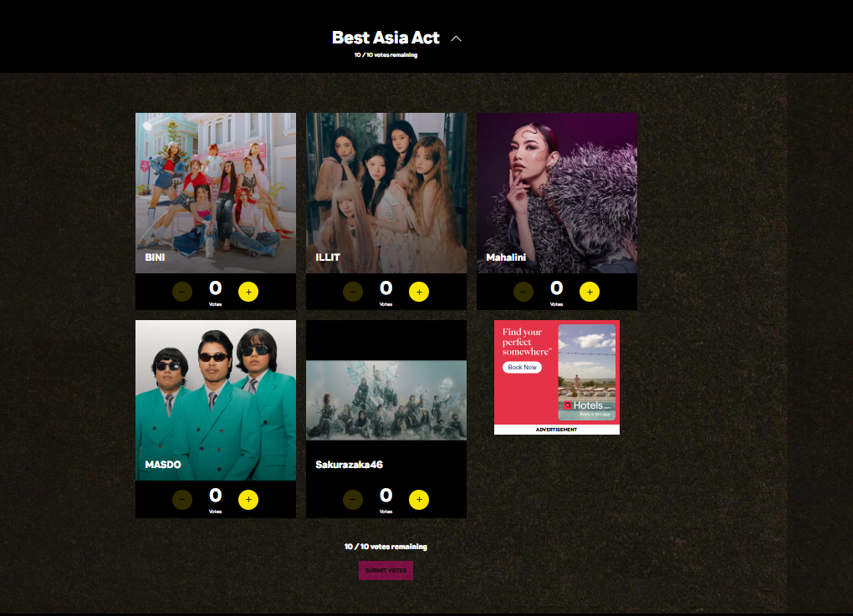Open the Mahalini portrait photo
This screenshot has width=853, height=616.
click(557, 193)
